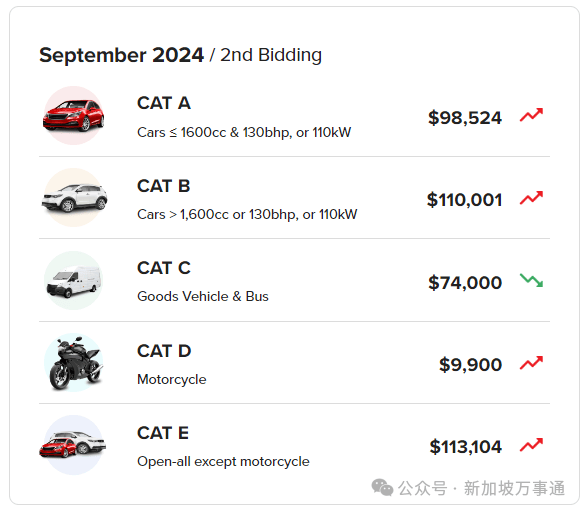This screenshot has width=583, height=511.
Task: Click the Motorcycle description under CAT D
Action: (x=171, y=379)
